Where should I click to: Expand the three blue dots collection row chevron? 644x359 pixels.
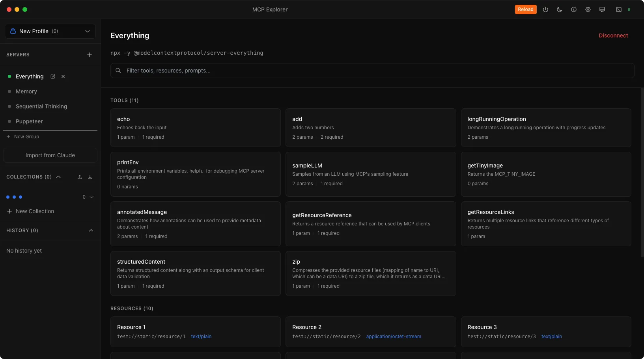[91, 197]
